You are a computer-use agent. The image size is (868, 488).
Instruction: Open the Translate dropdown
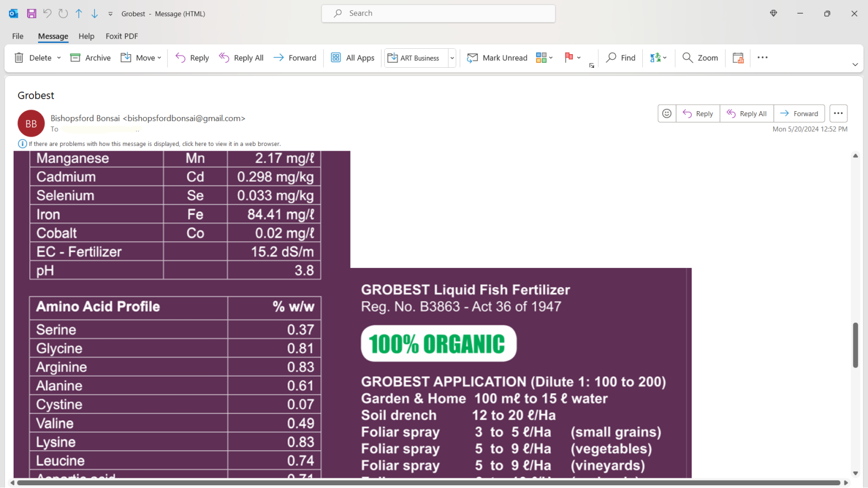659,57
